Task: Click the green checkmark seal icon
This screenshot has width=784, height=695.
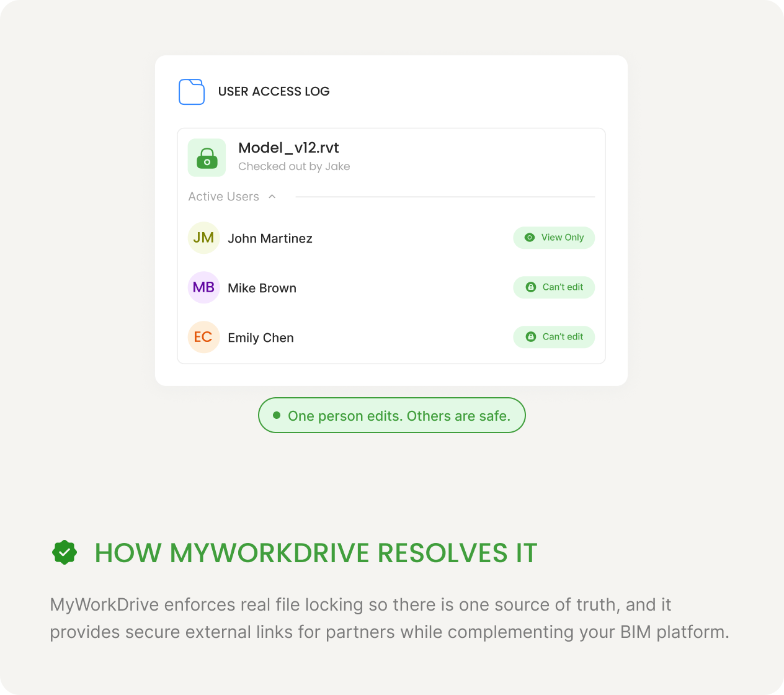Action: coord(65,552)
